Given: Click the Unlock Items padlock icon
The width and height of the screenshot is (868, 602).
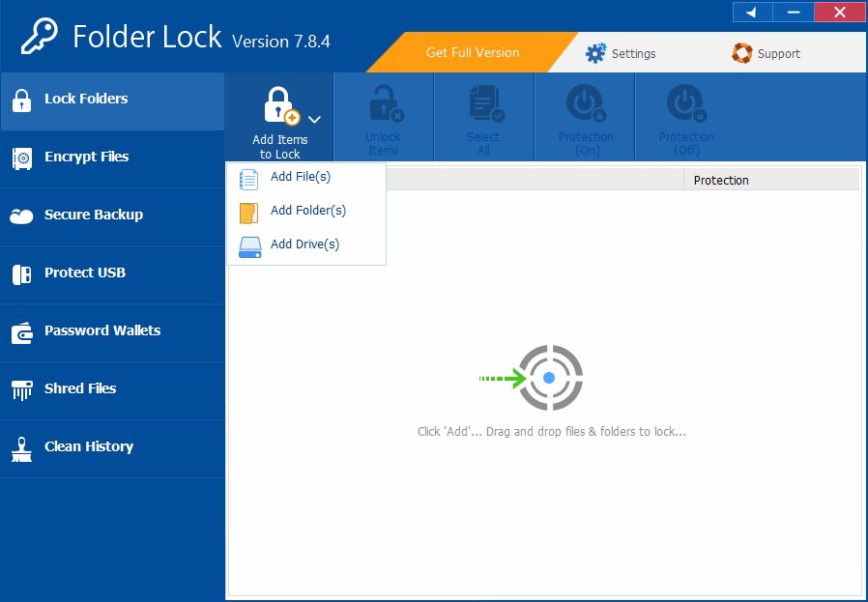Looking at the screenshot, I should coord(387,103).
